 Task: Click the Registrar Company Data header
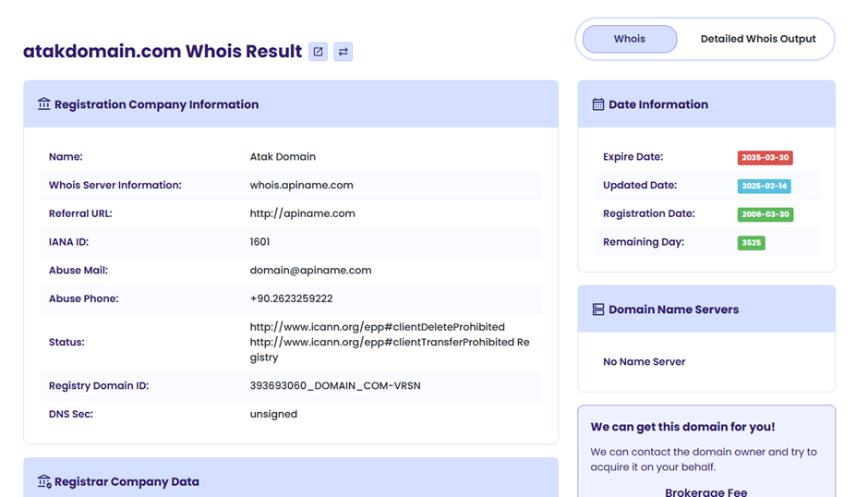(127, 481)
